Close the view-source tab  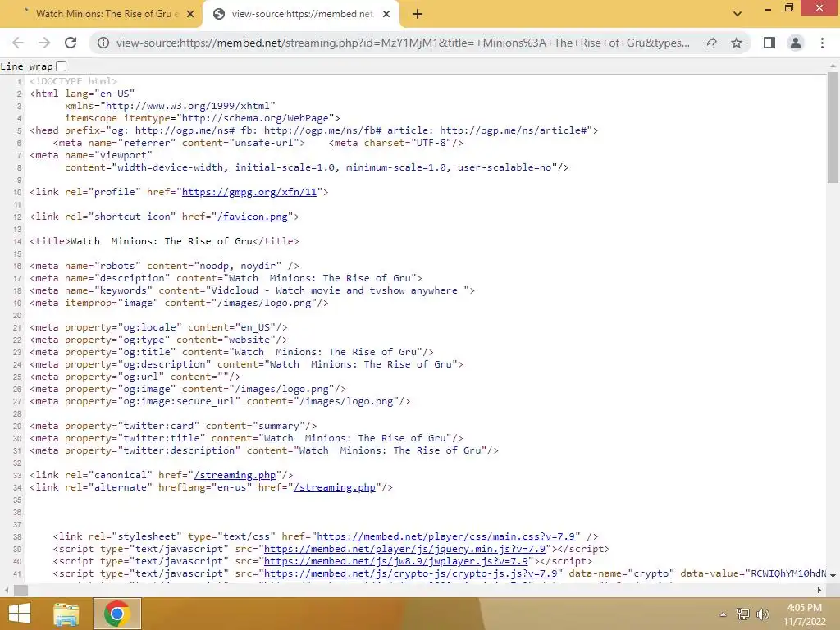point(386,15)
